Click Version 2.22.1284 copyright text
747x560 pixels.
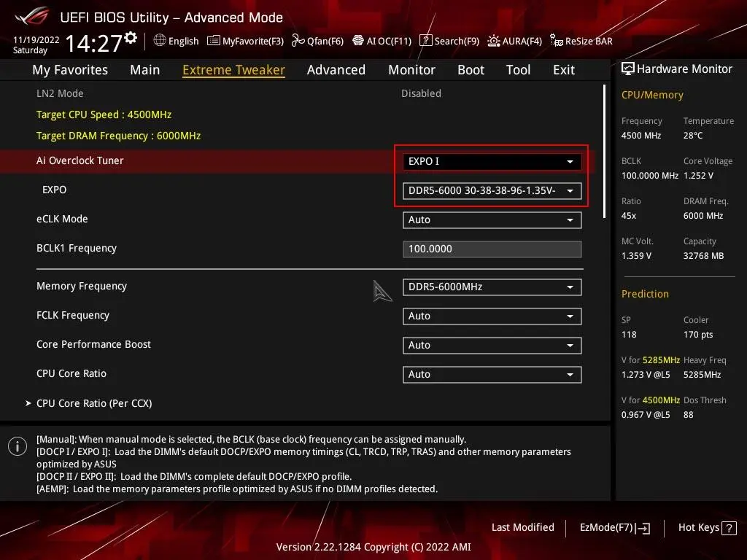click(x=373, y=547)
